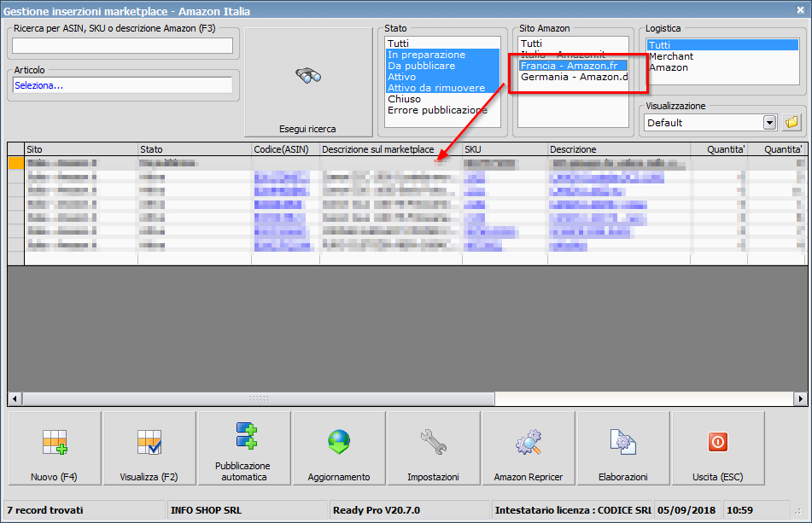This screenshot has height=523, width=812.
Task: Launch Amazon Repricer
Action: pos(529,449)
